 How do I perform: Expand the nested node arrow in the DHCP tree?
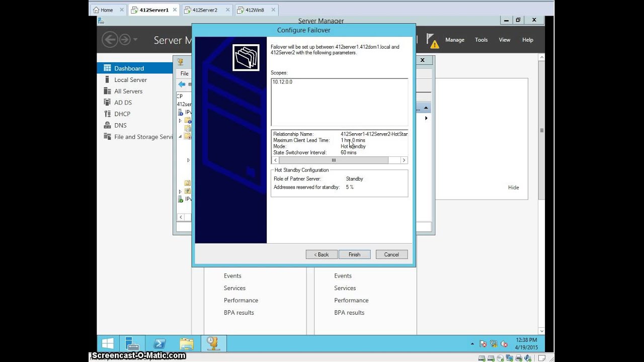tap(188, 160)
